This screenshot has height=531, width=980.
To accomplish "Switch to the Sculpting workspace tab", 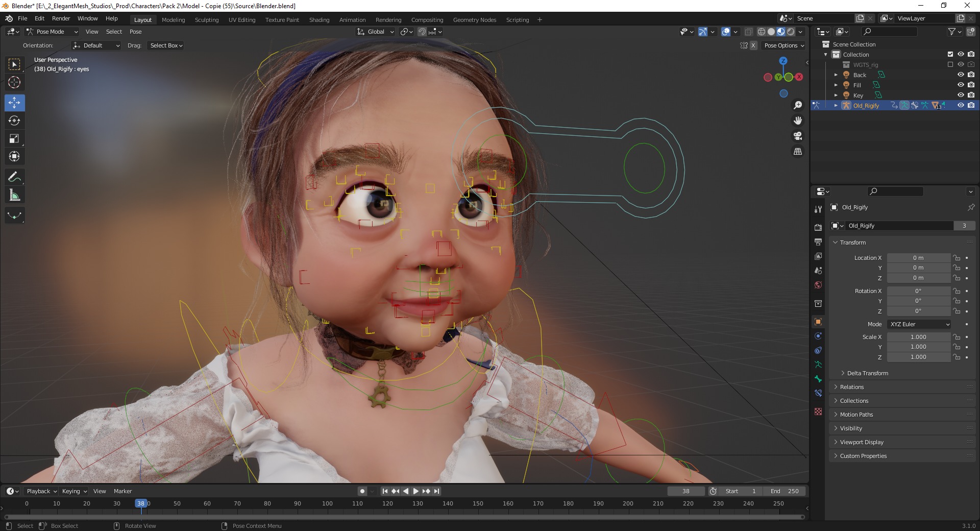I will [x=207, y=20].
